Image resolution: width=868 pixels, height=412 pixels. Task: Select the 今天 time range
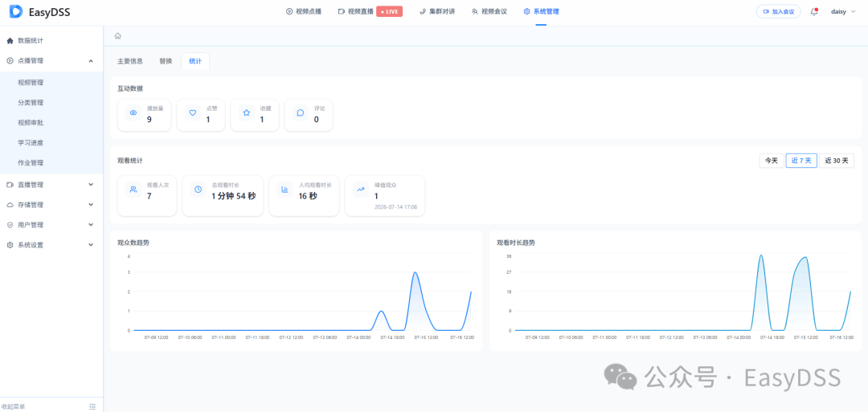coord(772,161)
